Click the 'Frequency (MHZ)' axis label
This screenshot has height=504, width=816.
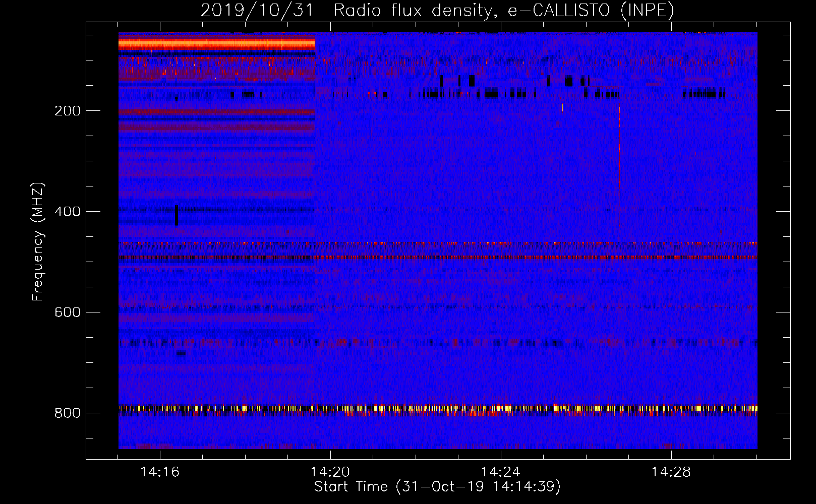pyautogui.click(x=37, y=242)
